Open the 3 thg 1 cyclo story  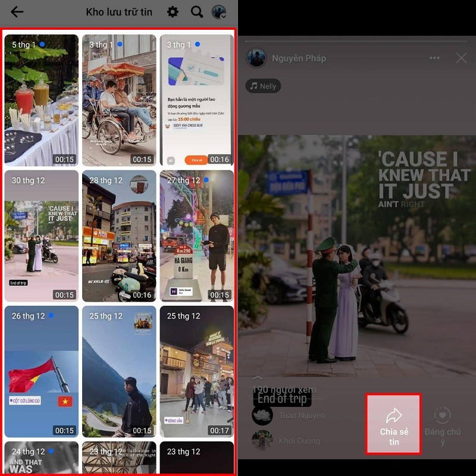119,100
